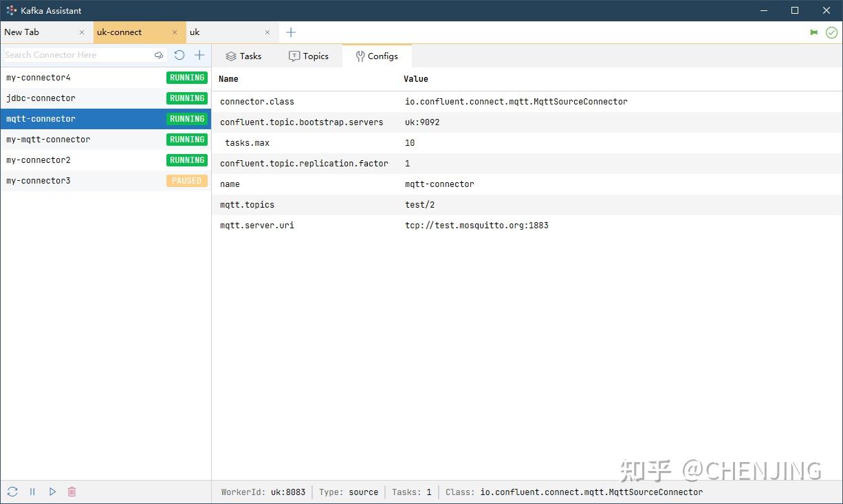Click the connector.class config value
The image size is (843, 504).
pyautogui.click(x=514, y=101)
